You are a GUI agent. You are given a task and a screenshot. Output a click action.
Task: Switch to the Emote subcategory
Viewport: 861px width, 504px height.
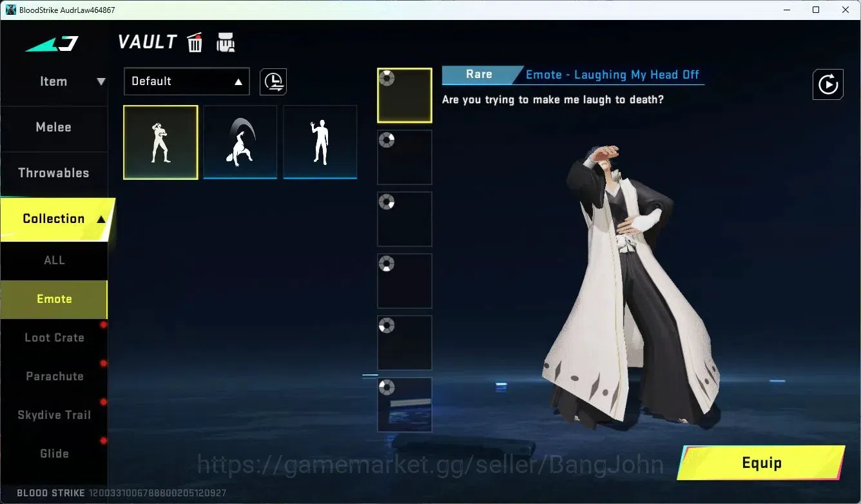[54, 299]
